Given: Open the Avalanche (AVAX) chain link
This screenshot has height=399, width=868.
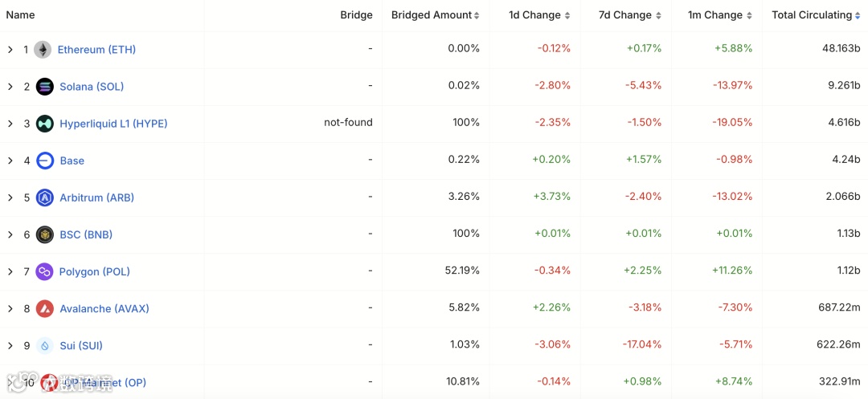Looking at the screenshot, I should [x=104, y=308].
